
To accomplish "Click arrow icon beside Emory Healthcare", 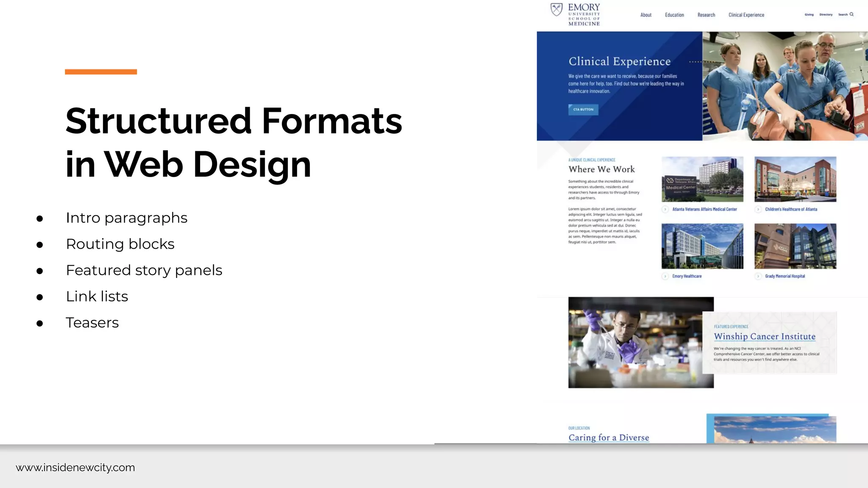I will [665, 276].
